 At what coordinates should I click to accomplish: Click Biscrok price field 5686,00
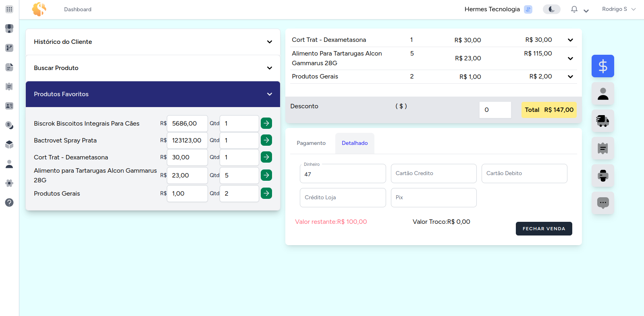187,124
